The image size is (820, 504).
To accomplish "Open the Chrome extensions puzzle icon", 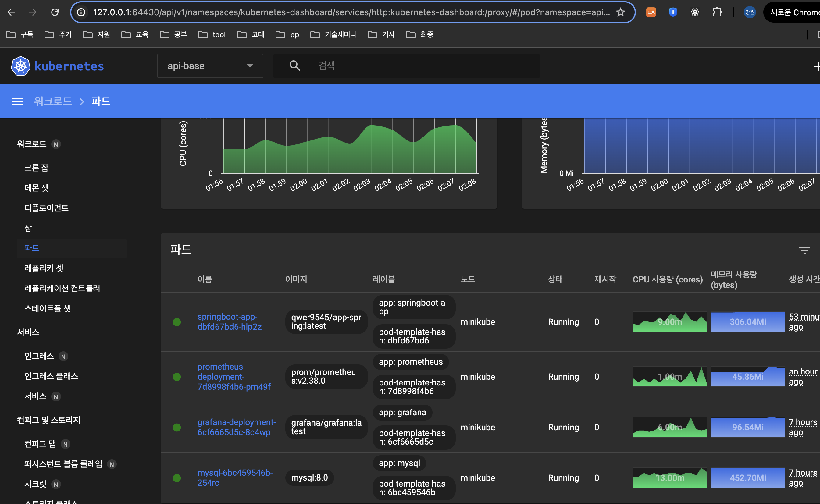I will pyautogui.click(x=717, y=12).
